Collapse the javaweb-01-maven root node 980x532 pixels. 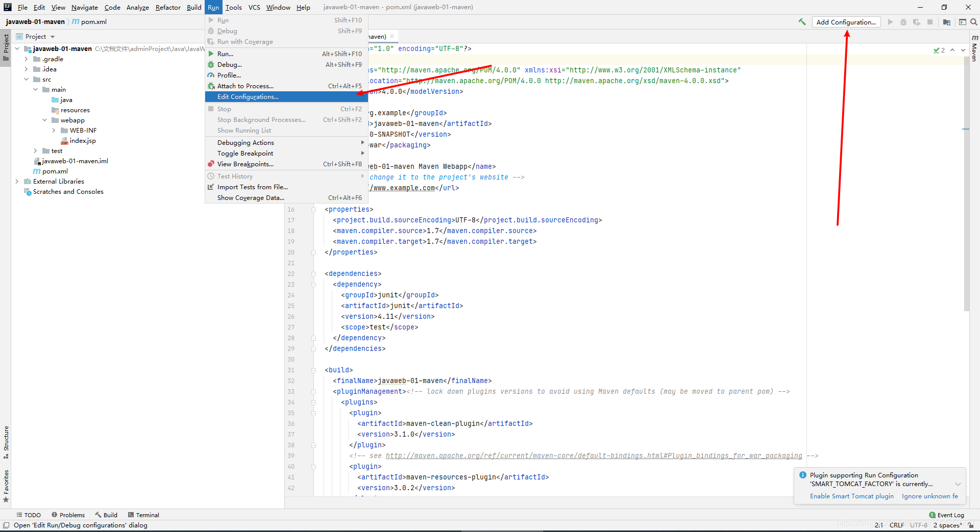pos(17,49)
